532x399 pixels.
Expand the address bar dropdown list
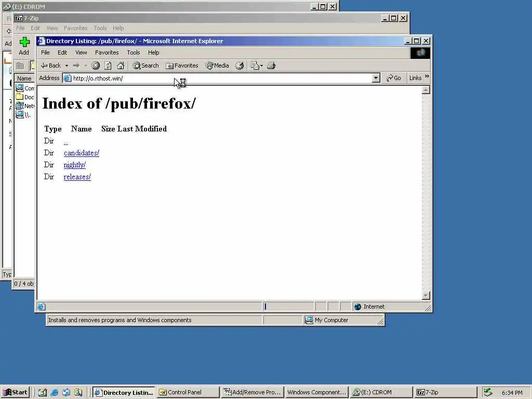[376, 78]
